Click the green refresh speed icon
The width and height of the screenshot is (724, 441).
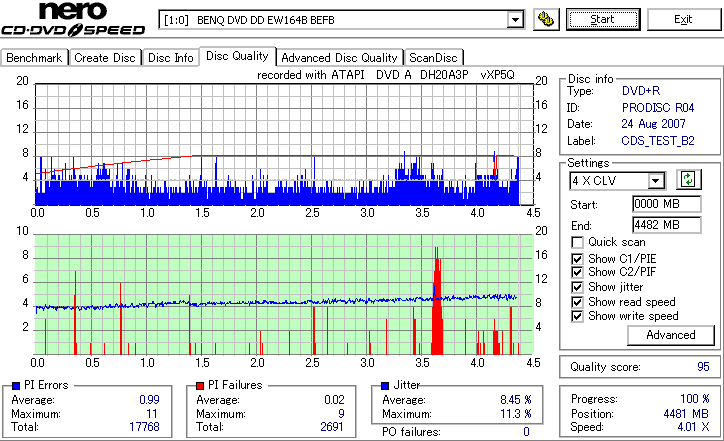coord(688,179)
